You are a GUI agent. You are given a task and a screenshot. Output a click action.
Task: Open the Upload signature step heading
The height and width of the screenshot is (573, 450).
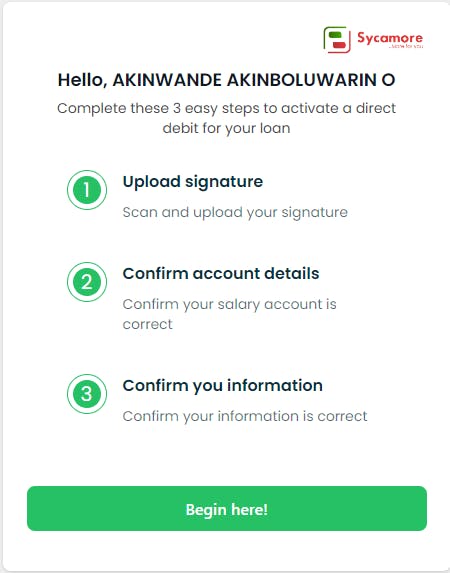(x=193, y=182)
